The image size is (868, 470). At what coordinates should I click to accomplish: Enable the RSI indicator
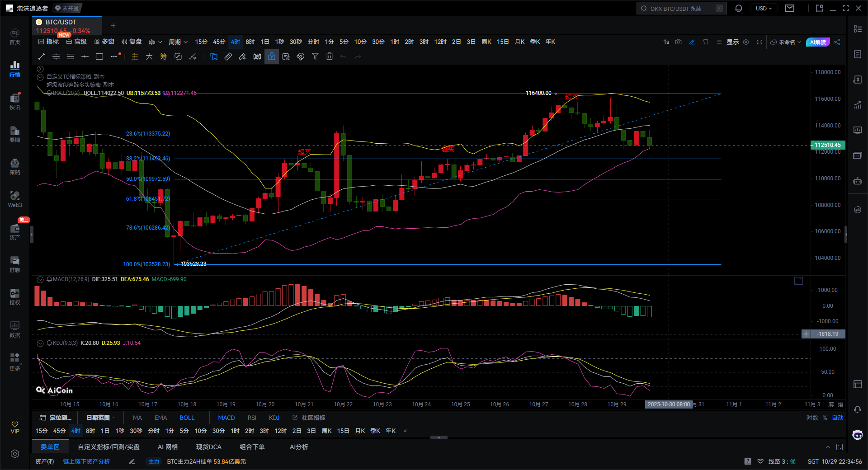[252, 418]
